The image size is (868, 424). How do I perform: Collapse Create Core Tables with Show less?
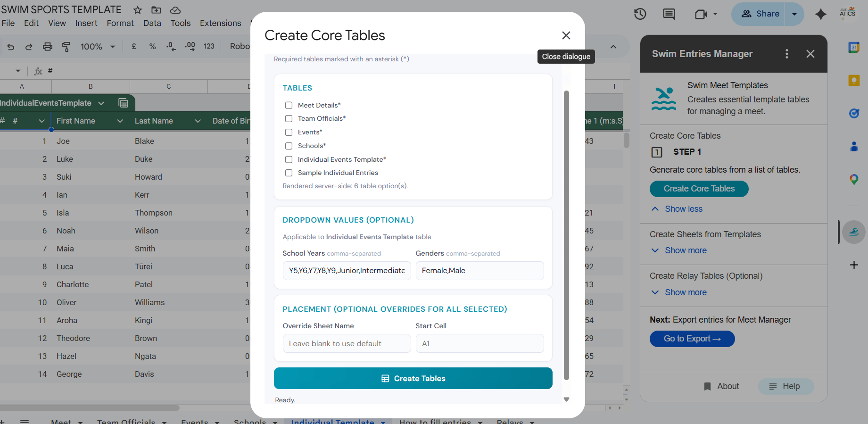tap(683, 209)
